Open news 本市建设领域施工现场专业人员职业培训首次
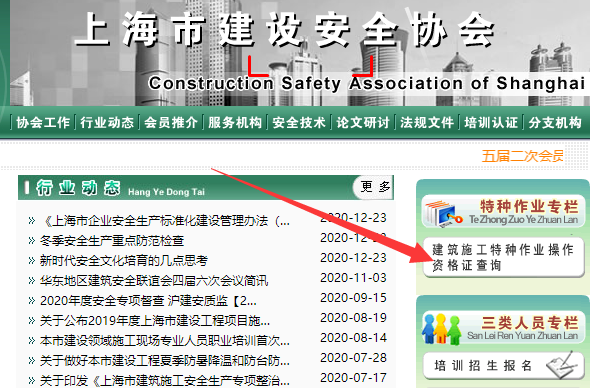Image resolution: width=599 pixels, height=388 pixels. tap(165, 341)
